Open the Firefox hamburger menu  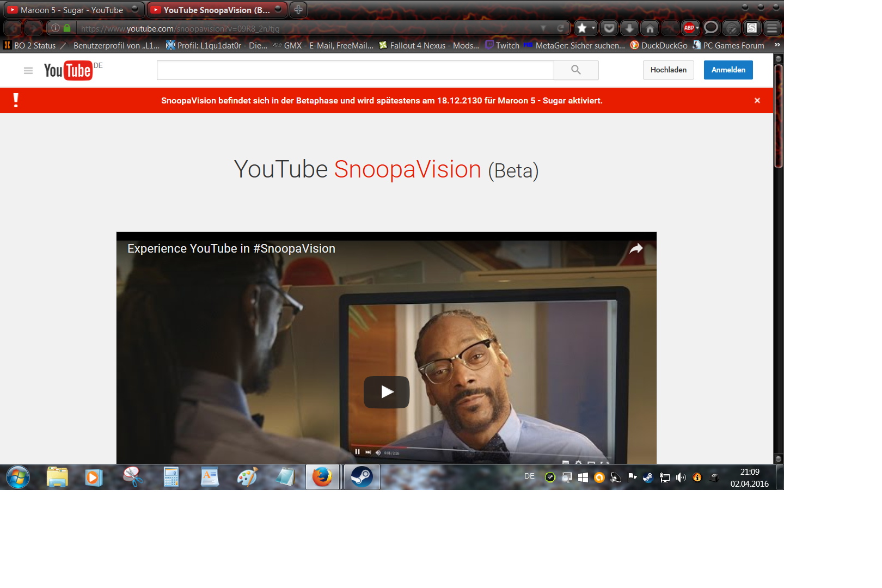click(x=772, y=28)
